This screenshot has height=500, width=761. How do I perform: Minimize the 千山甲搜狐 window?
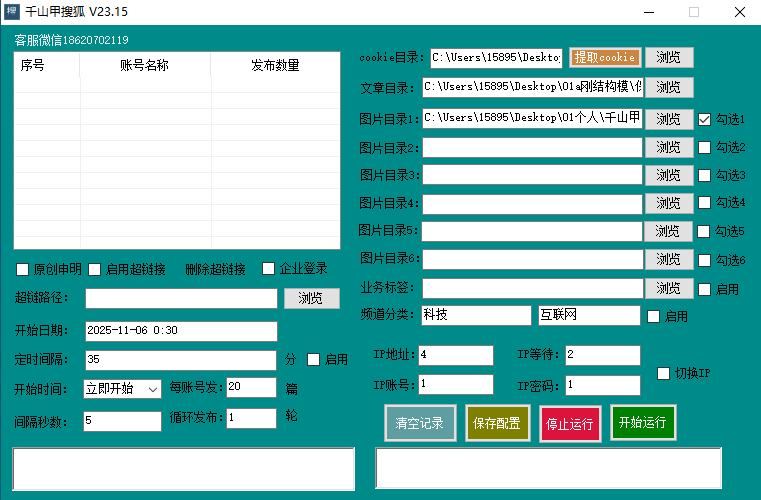pos(649,12)
